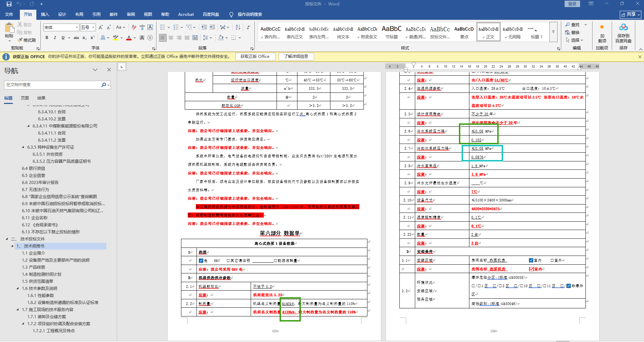Apply subscript formatting
Viewport: 644px width, 342px height.
[x=84, y=38]
